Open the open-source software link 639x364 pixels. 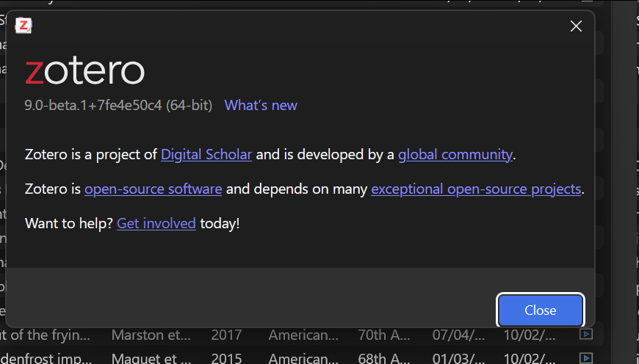pyautogui.click(x=154, y=189)
